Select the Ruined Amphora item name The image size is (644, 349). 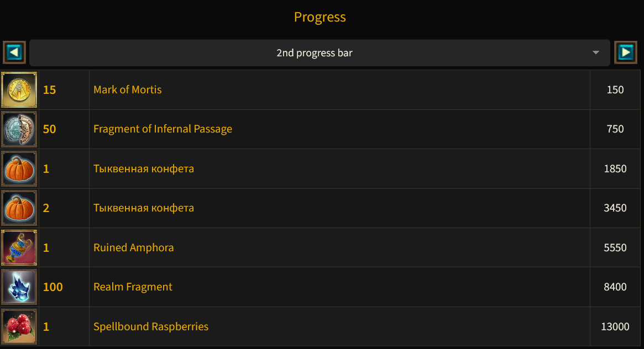coord(133,247)
